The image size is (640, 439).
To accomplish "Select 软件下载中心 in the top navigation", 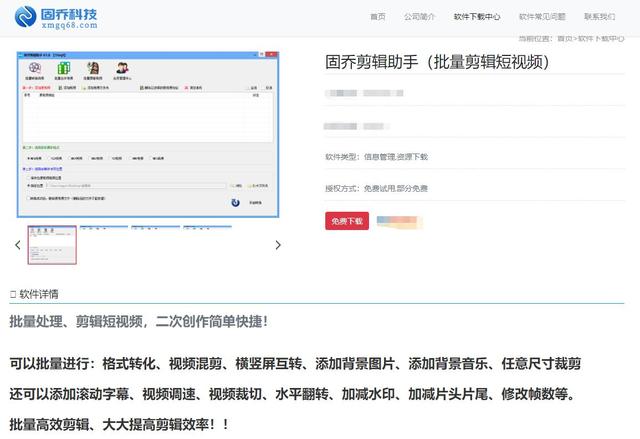I will pos(477,17).
